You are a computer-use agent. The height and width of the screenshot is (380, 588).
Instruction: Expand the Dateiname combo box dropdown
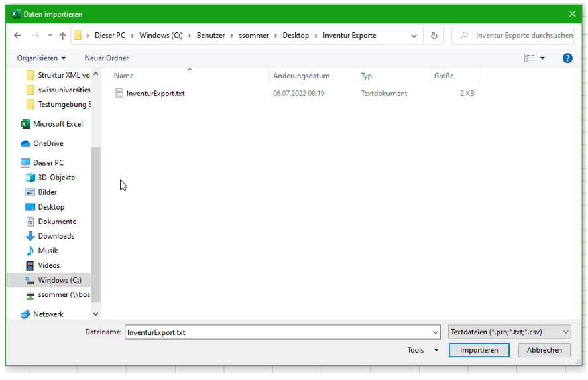(x=435, y=332)
